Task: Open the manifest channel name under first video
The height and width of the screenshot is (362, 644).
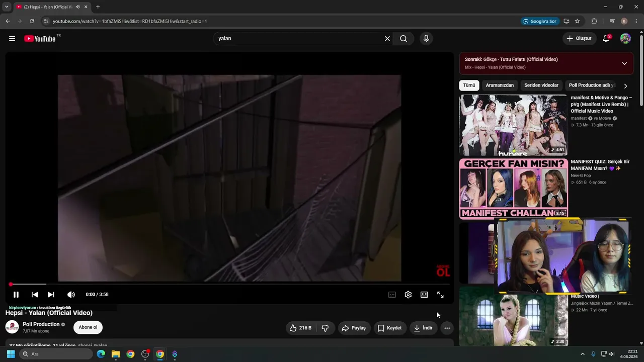Action: click(579, 118)
